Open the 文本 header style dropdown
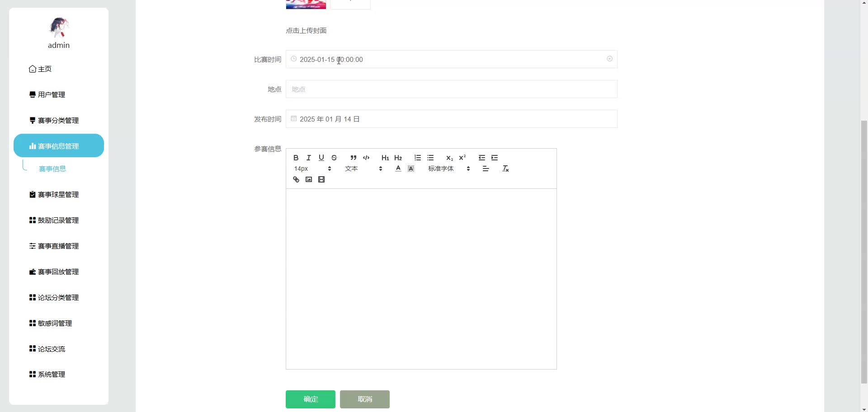 pyautogui.click(x=363, y=169)
